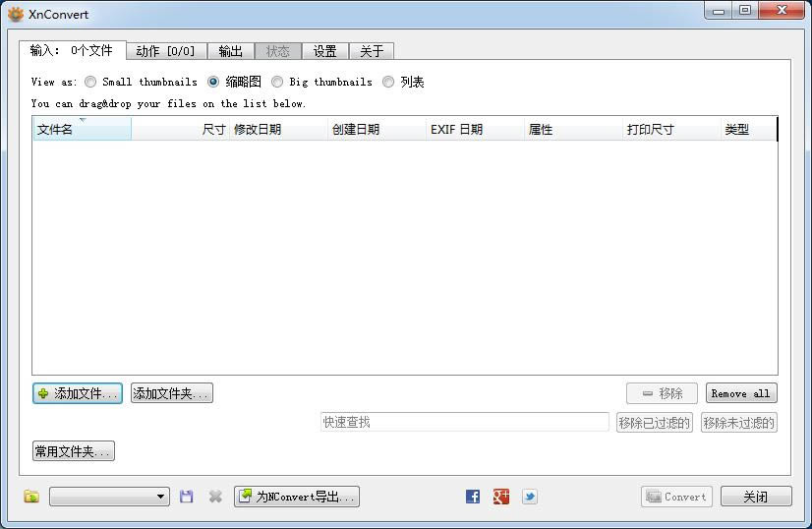Save script with the floppy disk icon
Image resolution: width=812 pixels, height=529 pixels.
(186, 497)
